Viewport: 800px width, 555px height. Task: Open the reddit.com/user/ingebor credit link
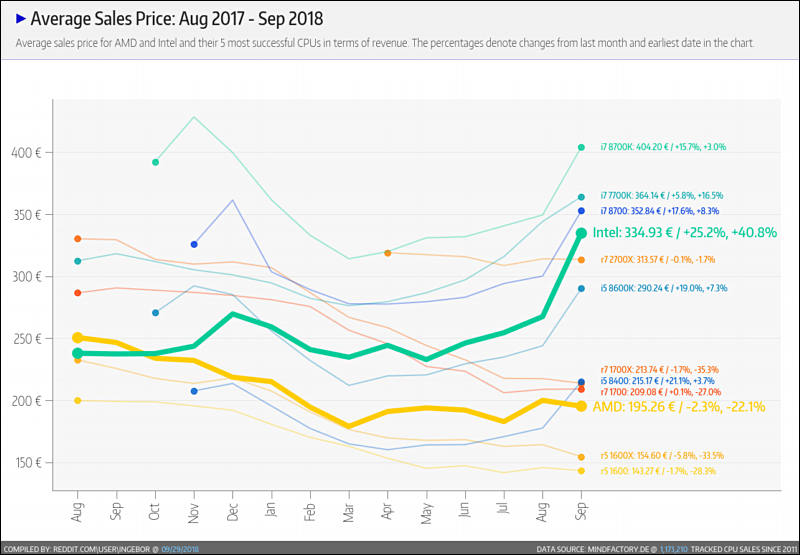point(102,549)
